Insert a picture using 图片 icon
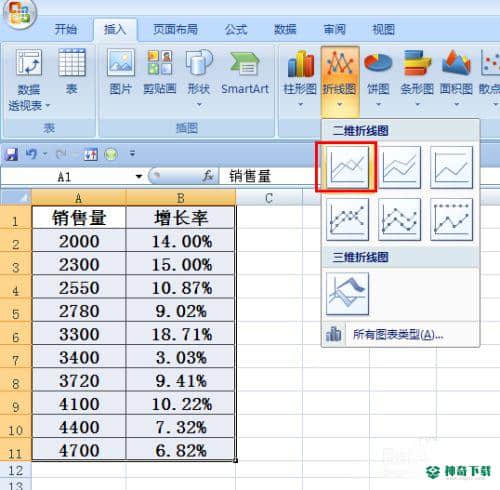500x490 pixels. coord(121,72)
